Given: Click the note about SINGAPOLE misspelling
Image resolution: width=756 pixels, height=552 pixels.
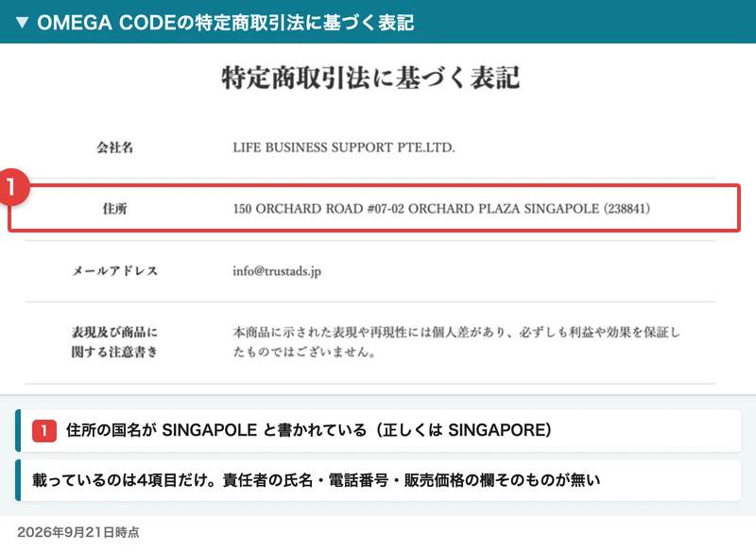Looking at the screenshot, I should [378, 430].
